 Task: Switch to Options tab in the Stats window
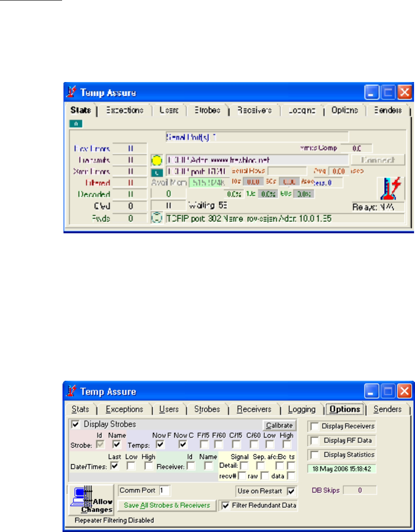tap(345, 110)
